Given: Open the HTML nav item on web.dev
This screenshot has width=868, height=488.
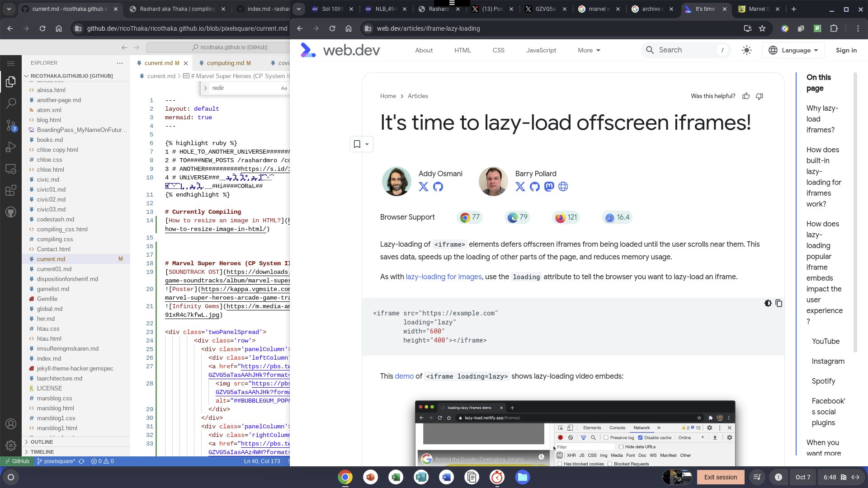Looking at the screenshot, I should 462,50.
